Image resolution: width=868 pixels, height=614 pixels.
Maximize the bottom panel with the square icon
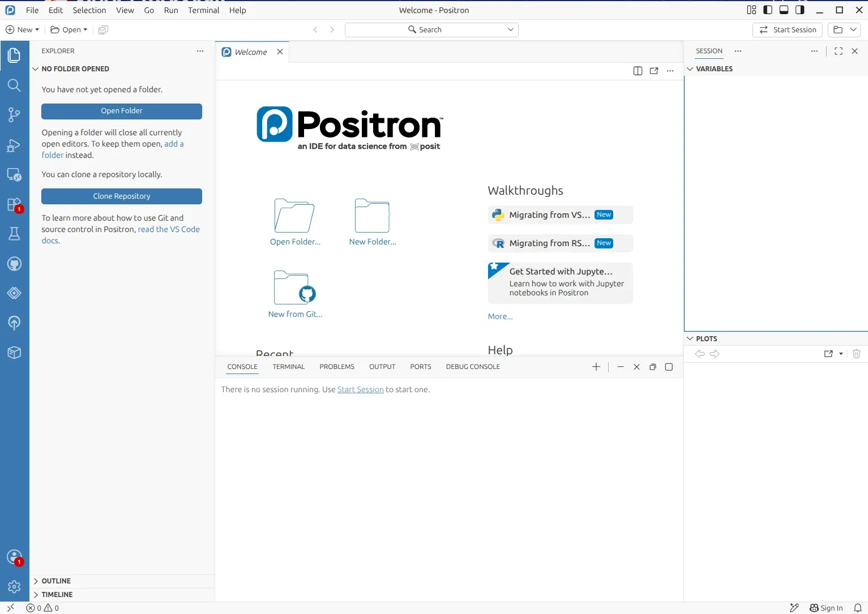click(669, 367)
